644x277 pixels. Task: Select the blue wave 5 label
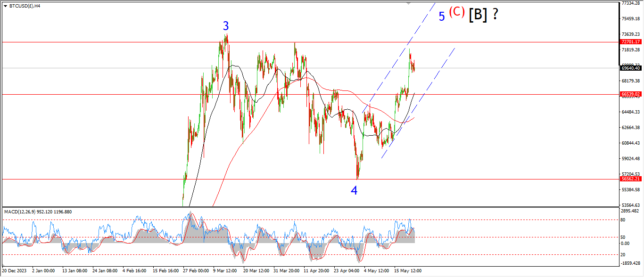tap(442, 16)
